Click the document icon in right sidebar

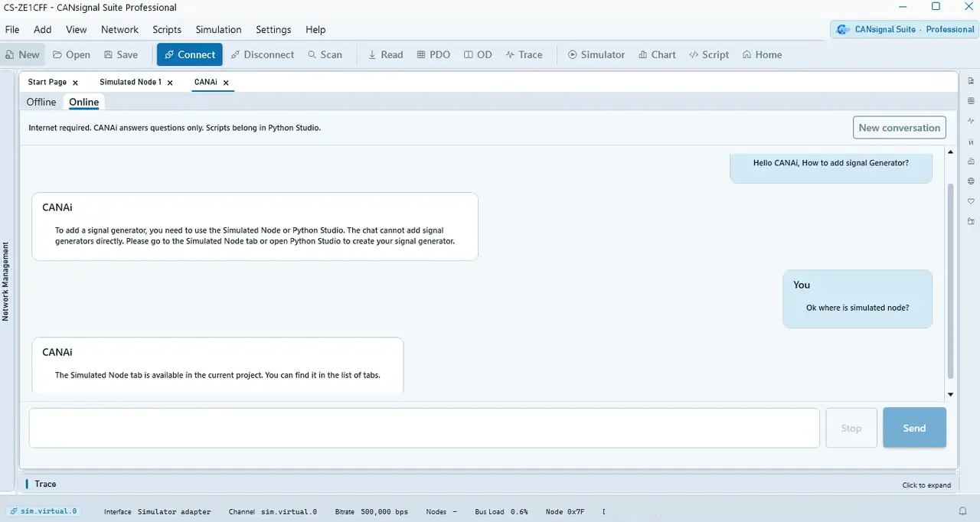click(971, 81)
